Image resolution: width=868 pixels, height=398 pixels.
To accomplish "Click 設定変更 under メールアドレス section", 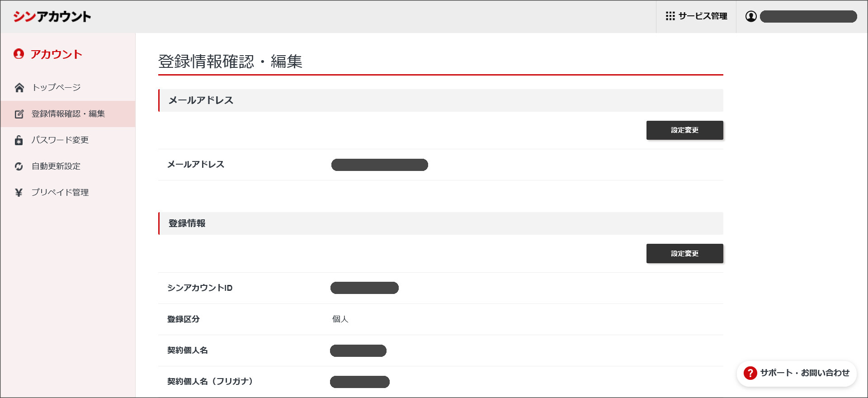I will [684, 130].
